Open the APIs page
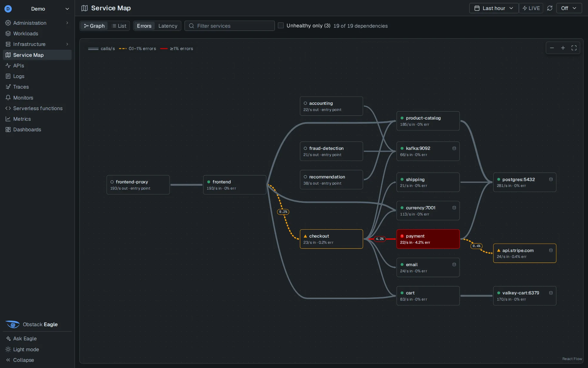The height and width of the screenshot is (368, 588). [x=37, y=66]
